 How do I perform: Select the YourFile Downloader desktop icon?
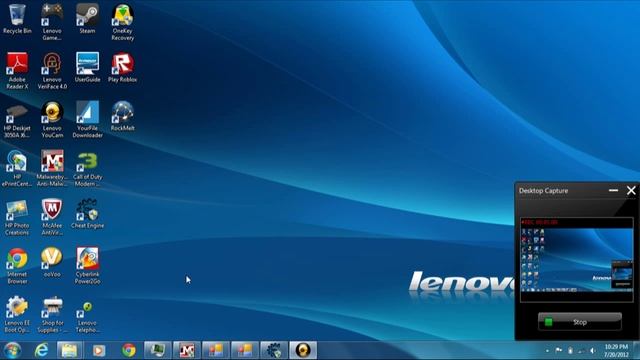87,119
